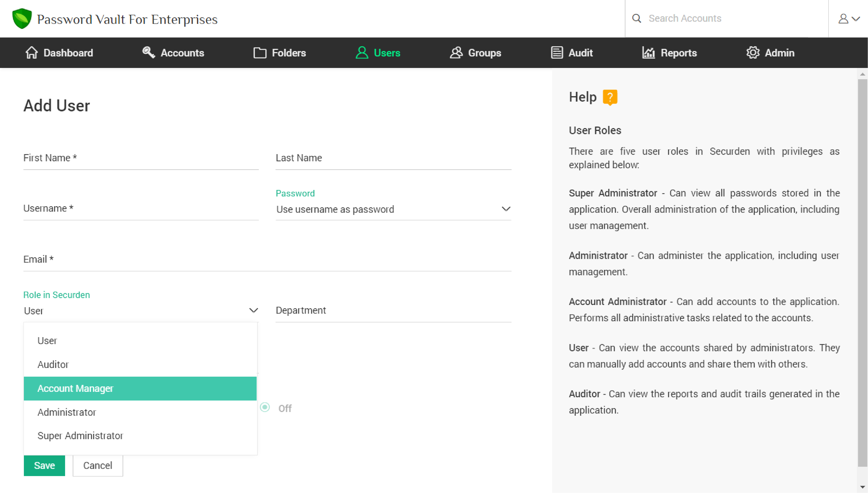The image size is (868, 493).
Task: Click the Accounts key icon
Action: (x=148, y=53)
